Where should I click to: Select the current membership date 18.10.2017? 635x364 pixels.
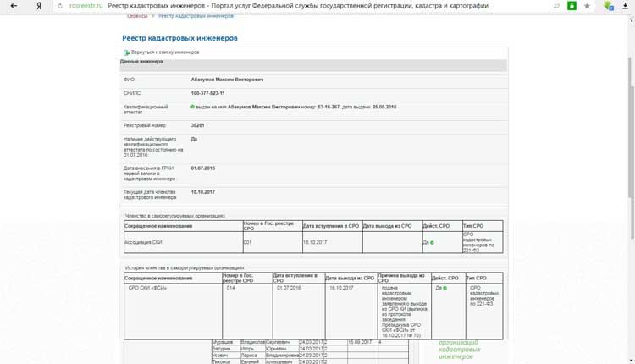tap(203, 192)
